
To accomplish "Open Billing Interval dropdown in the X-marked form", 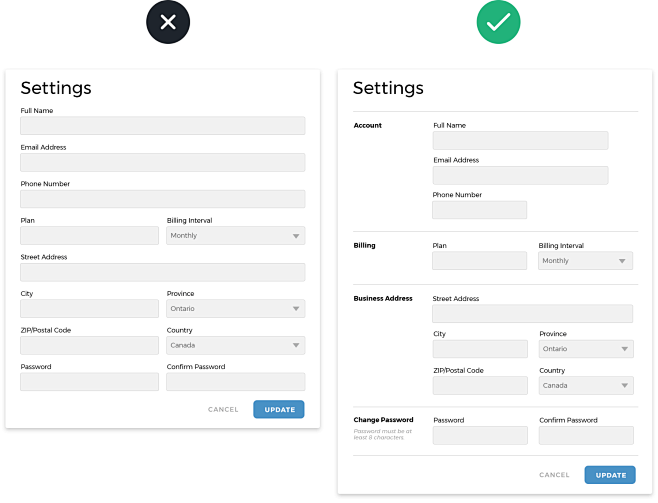I will (235, 236).
